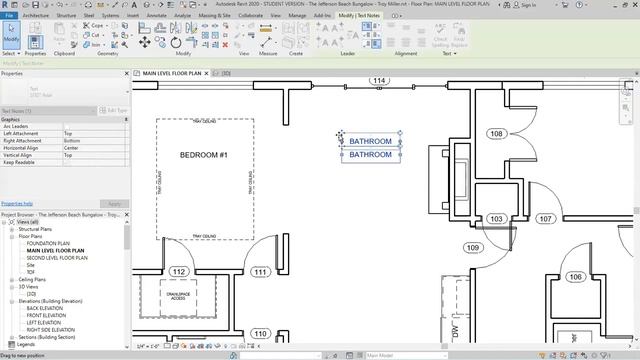Image resolution: width=640 pixels, height=360 pixels.
Task: Open FRONT ELEVATION in Project Browser
Action: [x=46, y=316]
